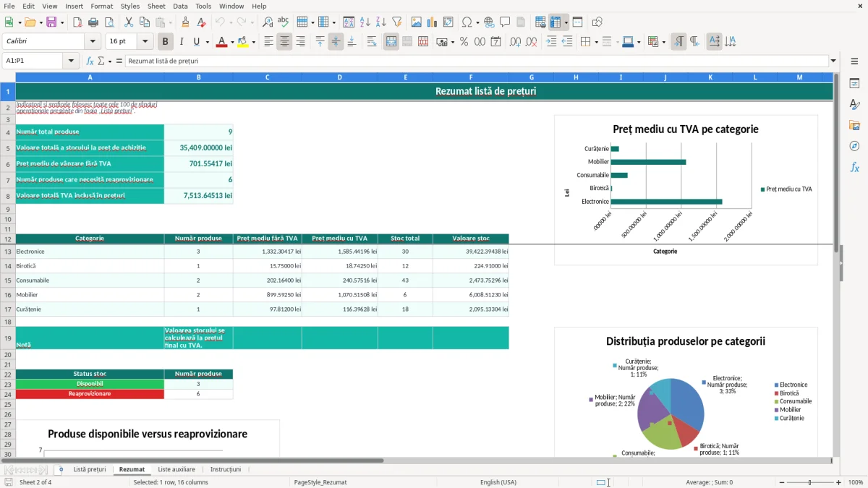
Task: Expand Font Color dropdown arrow
Action: tap(231, 42)
